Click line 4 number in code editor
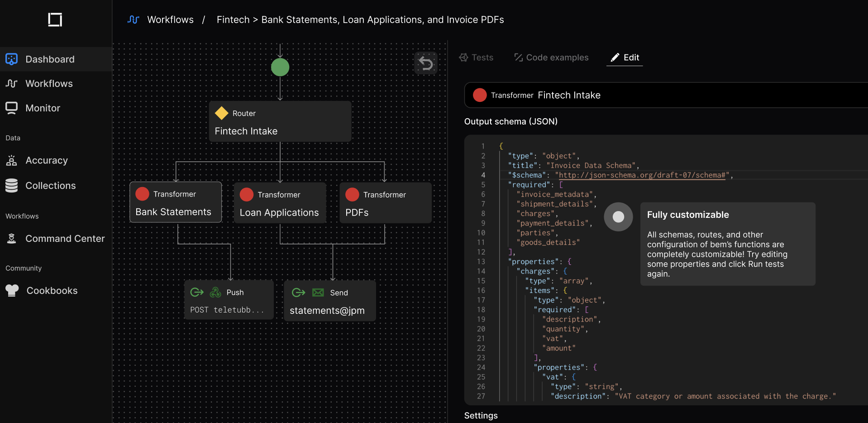This screenshot has width=868, height=423. (483, 175)
